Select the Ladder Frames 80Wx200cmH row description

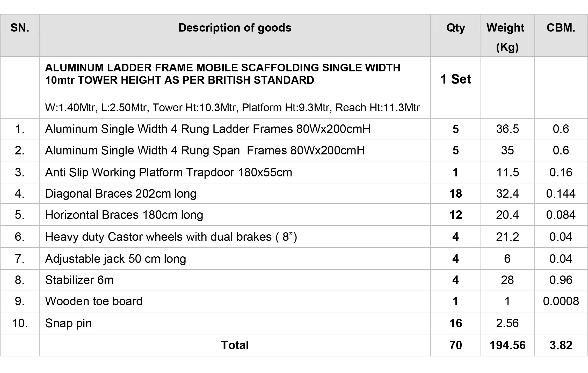point(235,129)
